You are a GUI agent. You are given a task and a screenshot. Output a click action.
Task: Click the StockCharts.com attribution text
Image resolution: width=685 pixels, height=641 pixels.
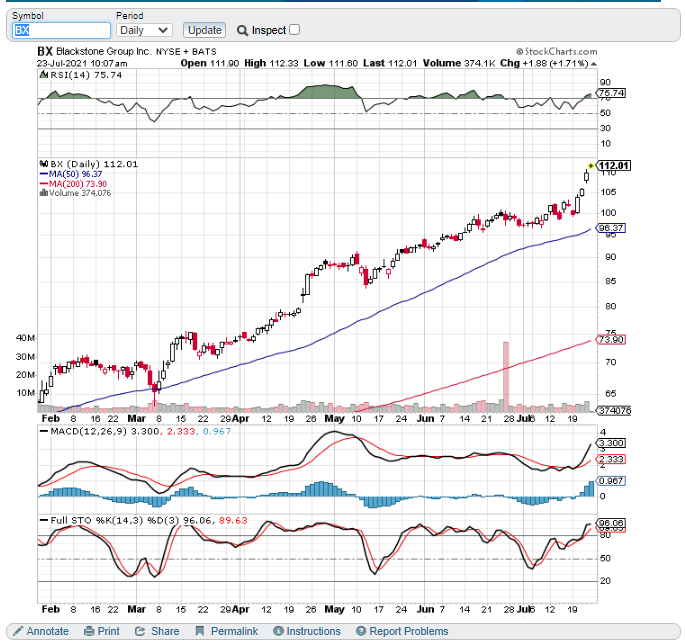557,52
